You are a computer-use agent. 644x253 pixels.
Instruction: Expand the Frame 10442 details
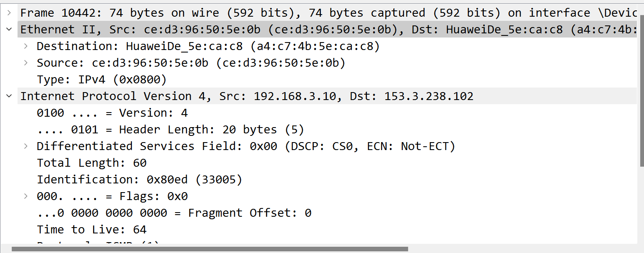[x=9, y=13]
